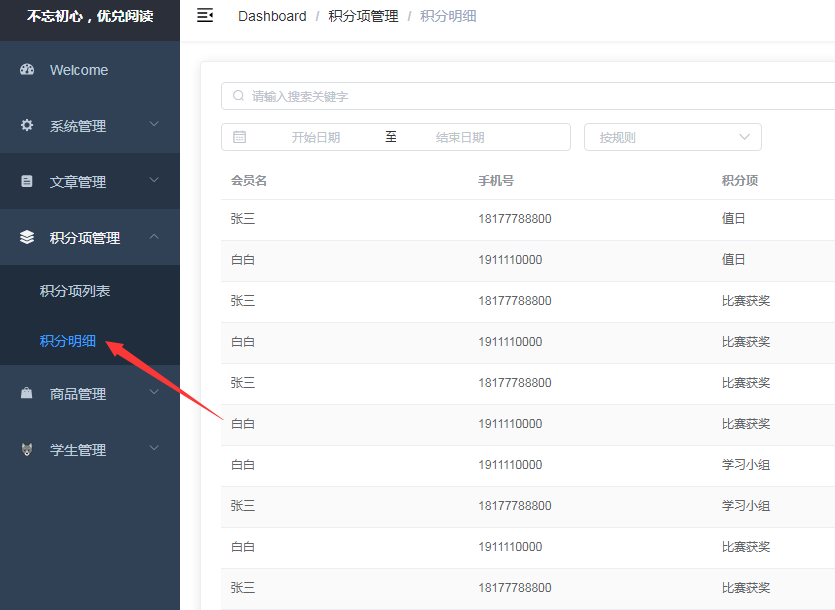The height and width of the screenshot is (610, 835).
Task: Click 学习小组 in the 白白 row
Action: pyautogui.click(x=746, y=465)
